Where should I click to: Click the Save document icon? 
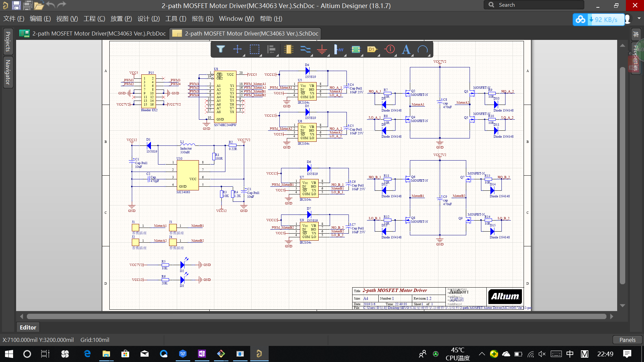16,5
